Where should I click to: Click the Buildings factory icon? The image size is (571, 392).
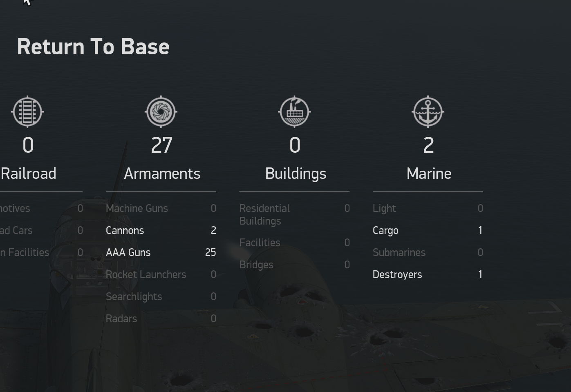(x=295, y=112)
